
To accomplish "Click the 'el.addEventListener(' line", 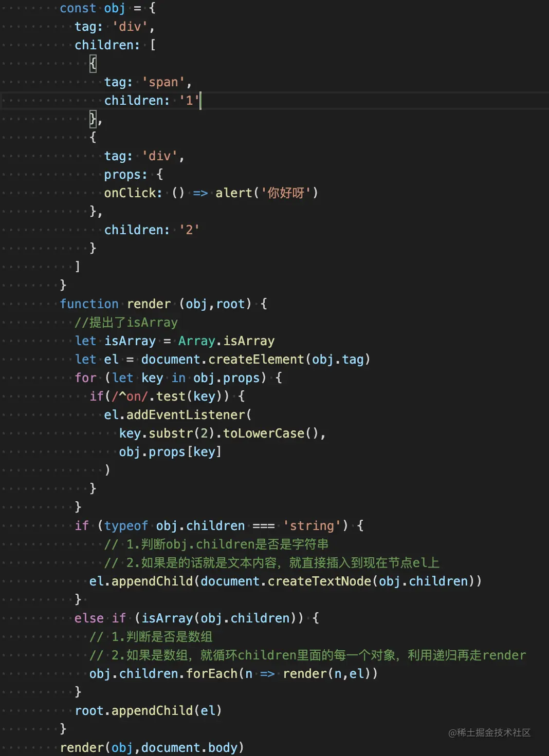I will coord(178,414).
